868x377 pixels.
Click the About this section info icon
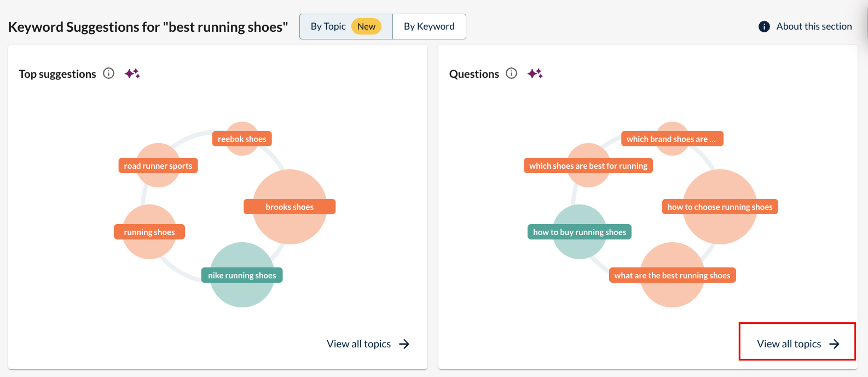tap(764, 26)
